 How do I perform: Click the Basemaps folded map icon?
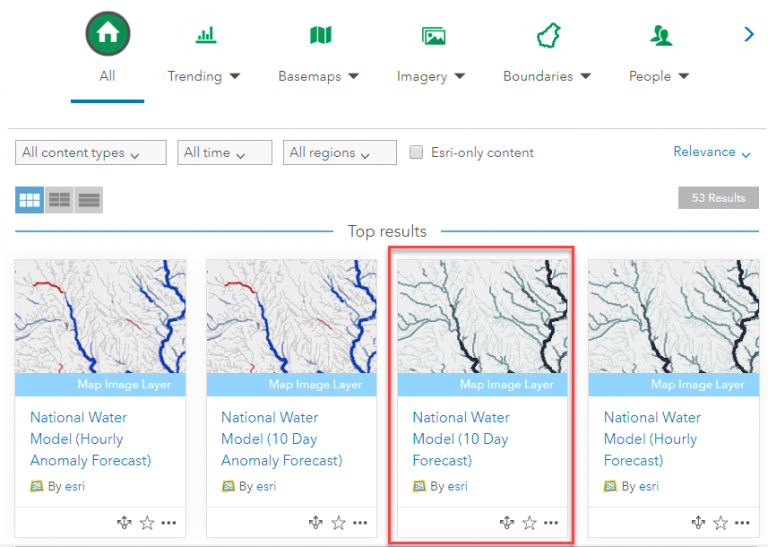tap(321, 35)
